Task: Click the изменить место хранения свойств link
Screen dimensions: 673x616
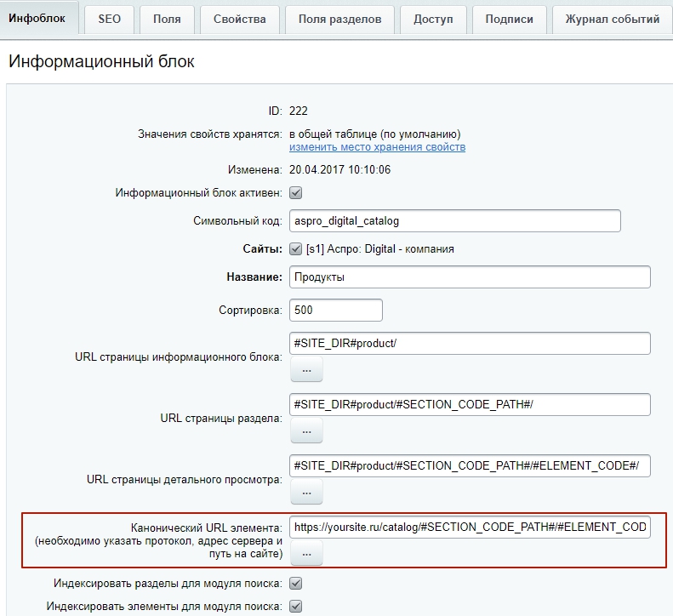Action: [377, 147]
